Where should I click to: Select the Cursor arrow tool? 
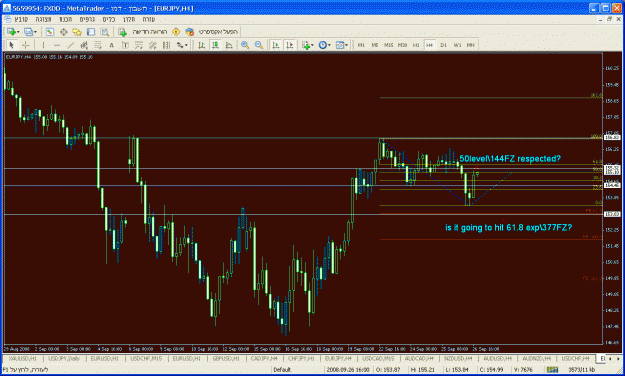[12, 45]
